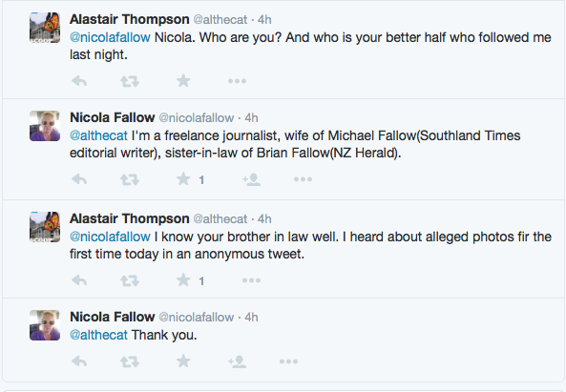Toggle favorite star on 'alleged photos' tweet

(183, 279)
